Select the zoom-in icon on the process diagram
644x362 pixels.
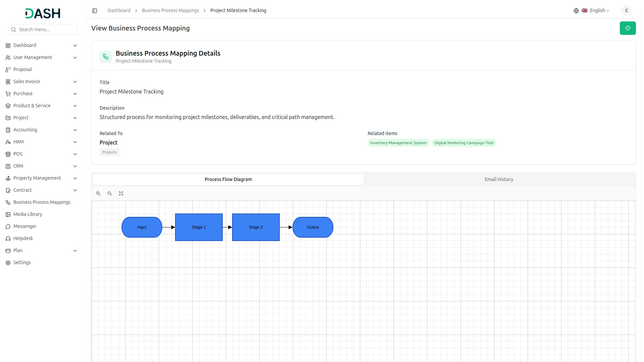98,193
